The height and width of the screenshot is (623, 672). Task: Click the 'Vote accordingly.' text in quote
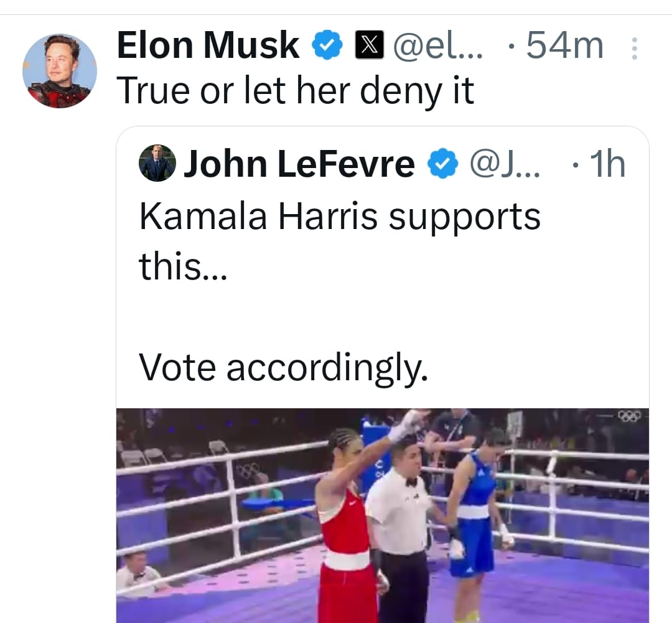283,367
